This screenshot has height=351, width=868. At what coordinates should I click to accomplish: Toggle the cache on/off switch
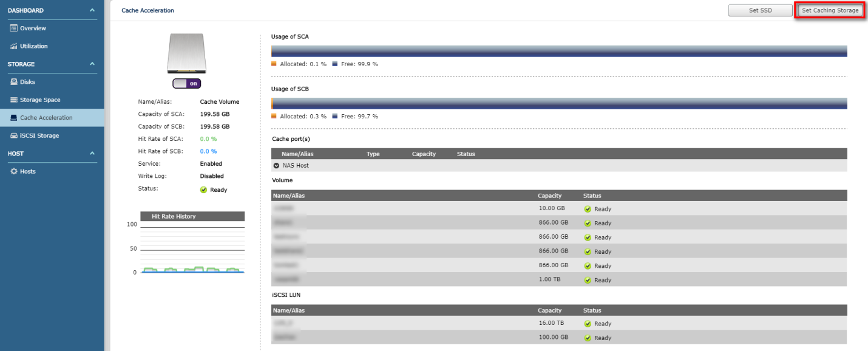click(x=186, y=84)
